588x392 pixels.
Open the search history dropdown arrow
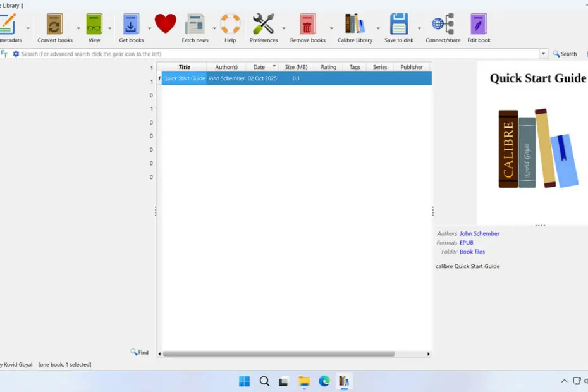[x=543, y=54]
